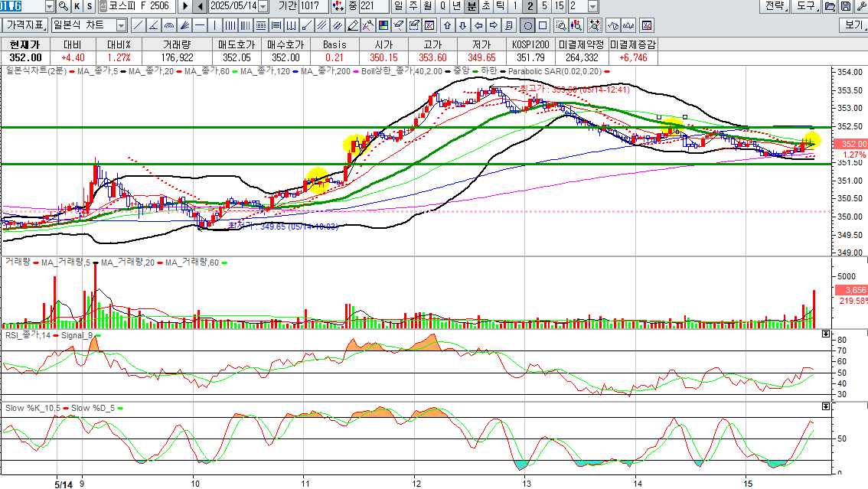Click the K button
Image resolution: width=868 pixels, height=489 pixels.
click(x=77, y=6)
